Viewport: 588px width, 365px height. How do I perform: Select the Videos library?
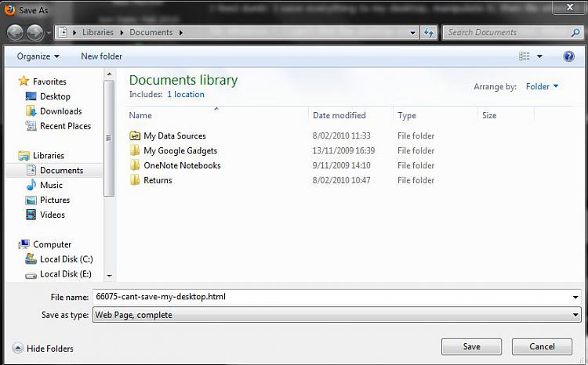coord(52,215)
